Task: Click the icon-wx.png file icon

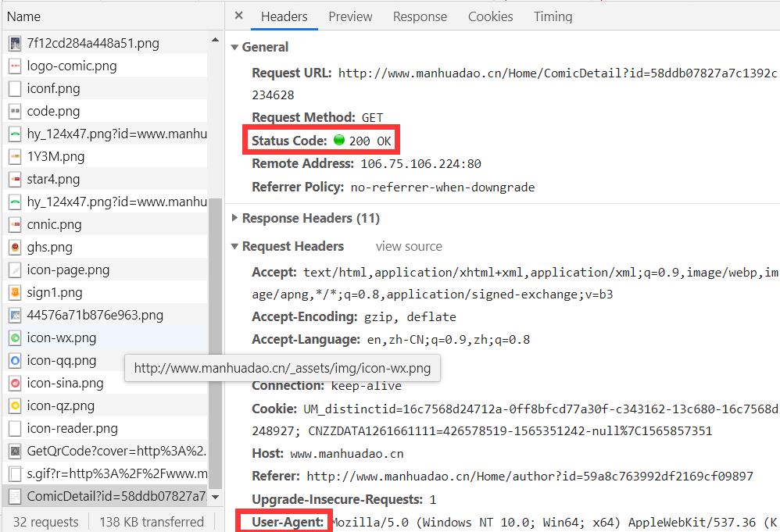Action: [x=15, y=338]
